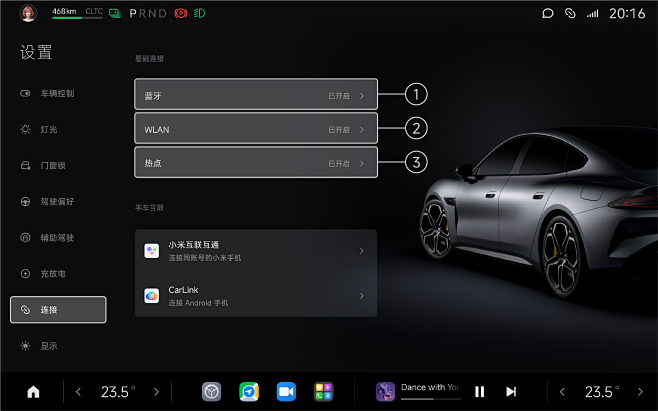Open 小米互联互通 phone connection
The image size is (658, 411).
[x=256, y=250]
